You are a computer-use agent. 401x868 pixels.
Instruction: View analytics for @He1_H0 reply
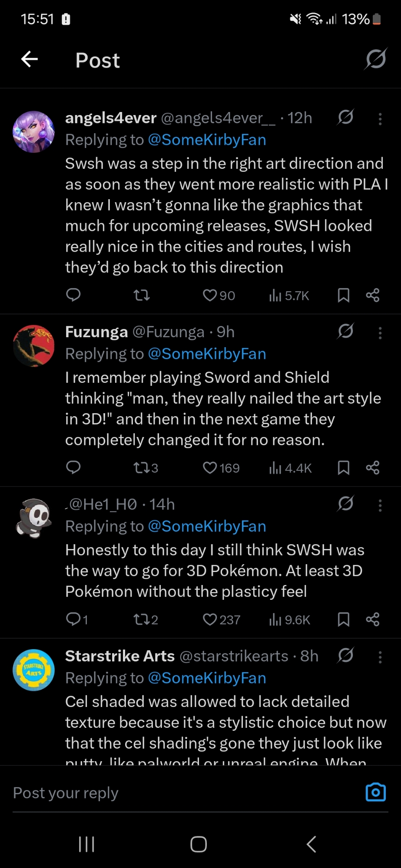click(275, 620)
